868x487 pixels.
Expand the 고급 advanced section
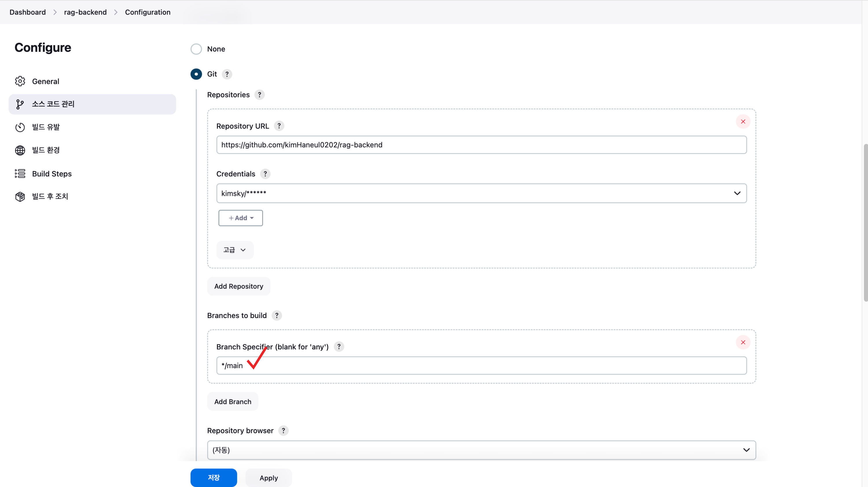(x=235, y=250)
